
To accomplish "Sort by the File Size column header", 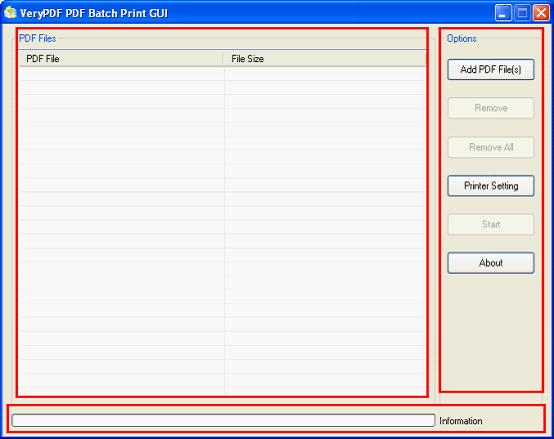I will pos(325,59).
